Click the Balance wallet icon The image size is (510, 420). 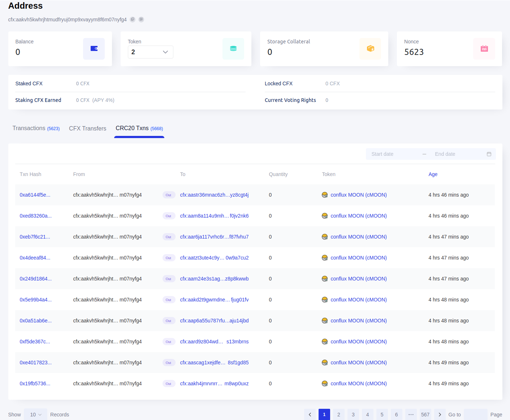(x=94, y=49)
